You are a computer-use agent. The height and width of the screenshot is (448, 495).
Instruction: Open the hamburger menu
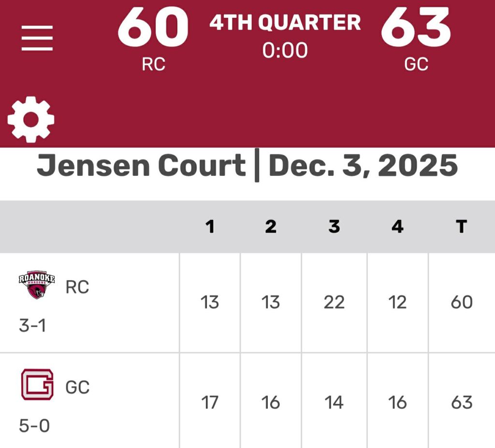click(37, 38)
